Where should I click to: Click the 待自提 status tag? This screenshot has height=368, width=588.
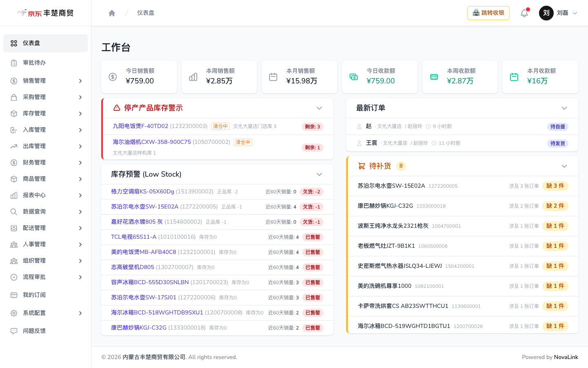click(x=558, y=127)
